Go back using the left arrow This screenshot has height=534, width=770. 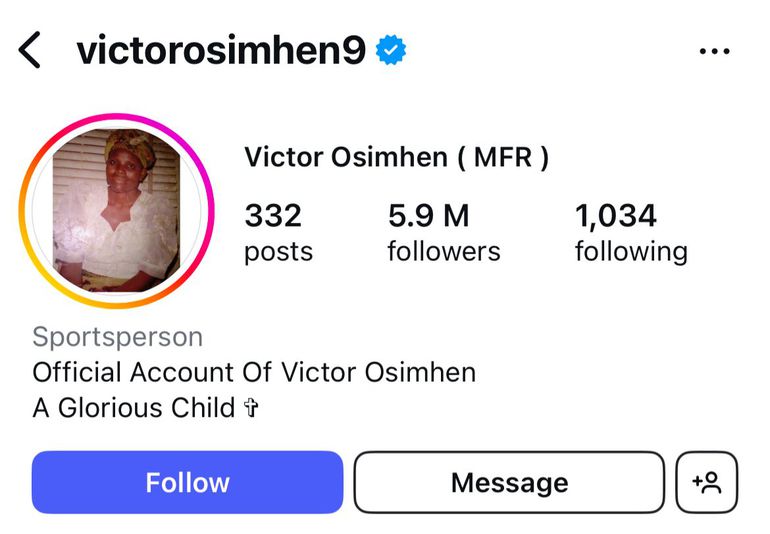pyautogui.click(x=30, y=49)
